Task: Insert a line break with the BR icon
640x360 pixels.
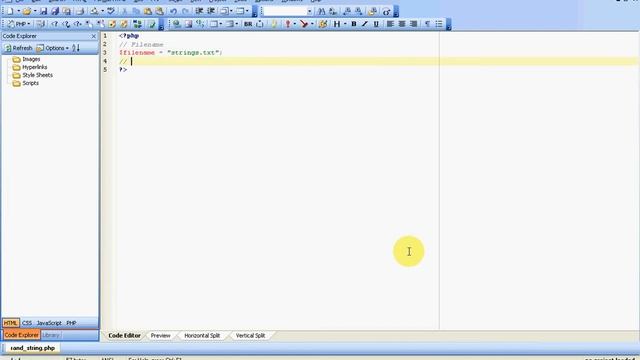Action: click(248, 24)
